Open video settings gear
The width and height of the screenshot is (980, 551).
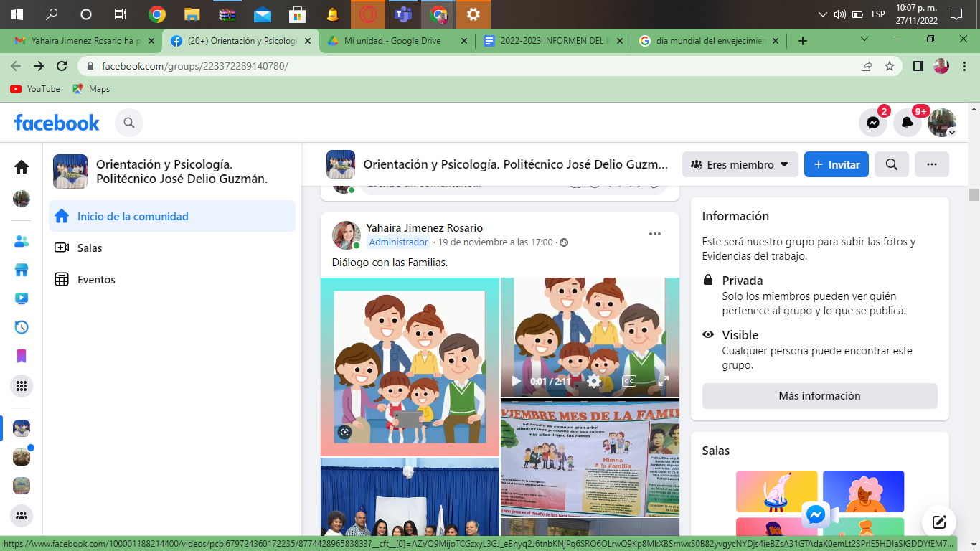(594, 381)
